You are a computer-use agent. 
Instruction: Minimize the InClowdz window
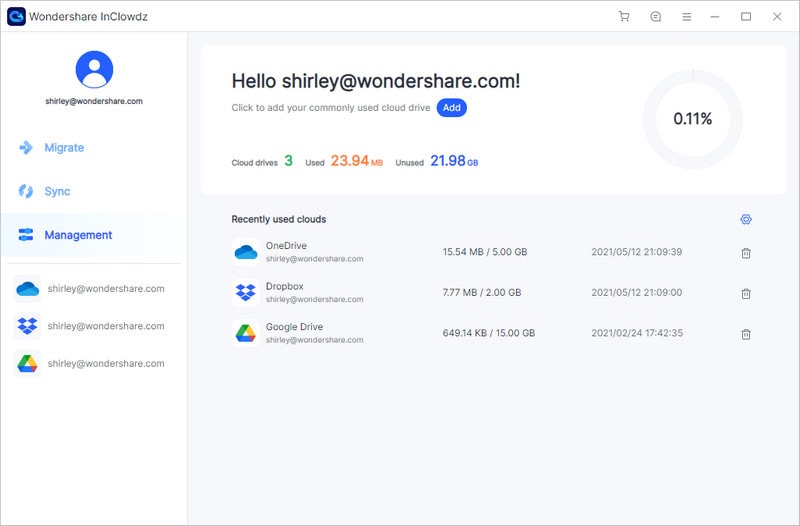pyautogui.click(x=715, y=17)
